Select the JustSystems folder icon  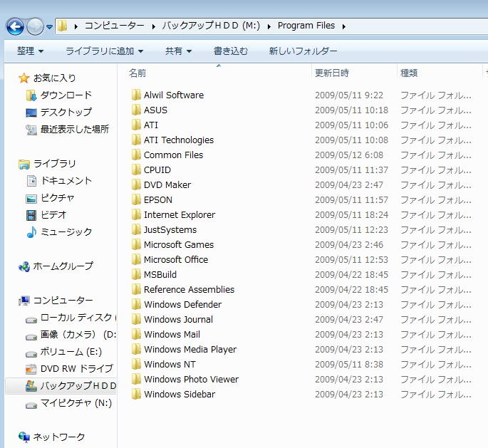tap(136, 229)
